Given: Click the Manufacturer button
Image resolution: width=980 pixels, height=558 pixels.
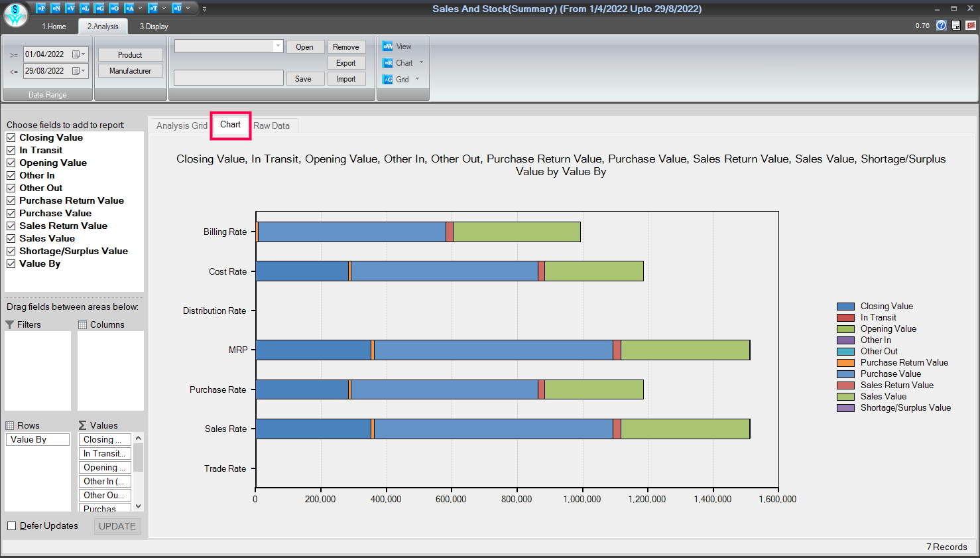Looking at the screenshot, I should 131,71.
